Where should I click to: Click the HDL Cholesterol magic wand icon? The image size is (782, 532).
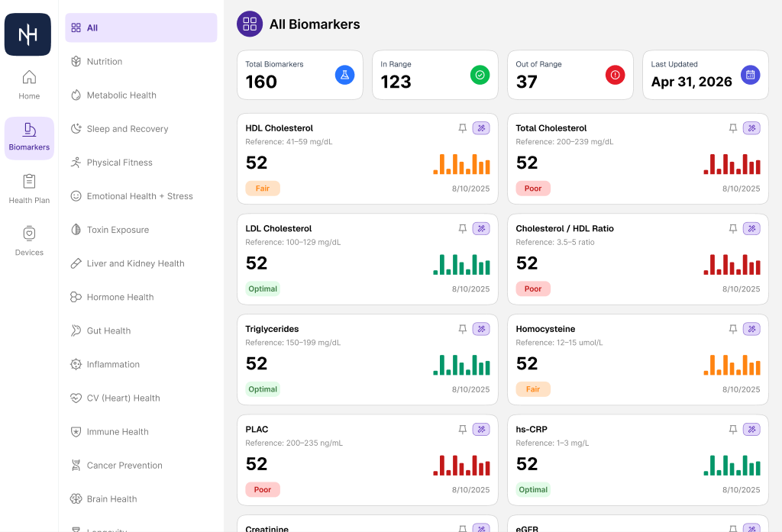(x=481, y=128)
